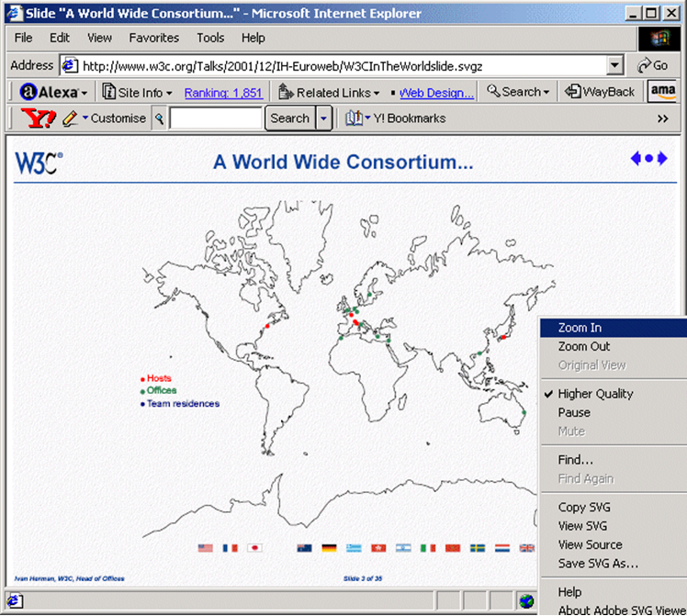Select Zoom Out from context menu
This screenshot has width=687, height=616.
point(614,346)
